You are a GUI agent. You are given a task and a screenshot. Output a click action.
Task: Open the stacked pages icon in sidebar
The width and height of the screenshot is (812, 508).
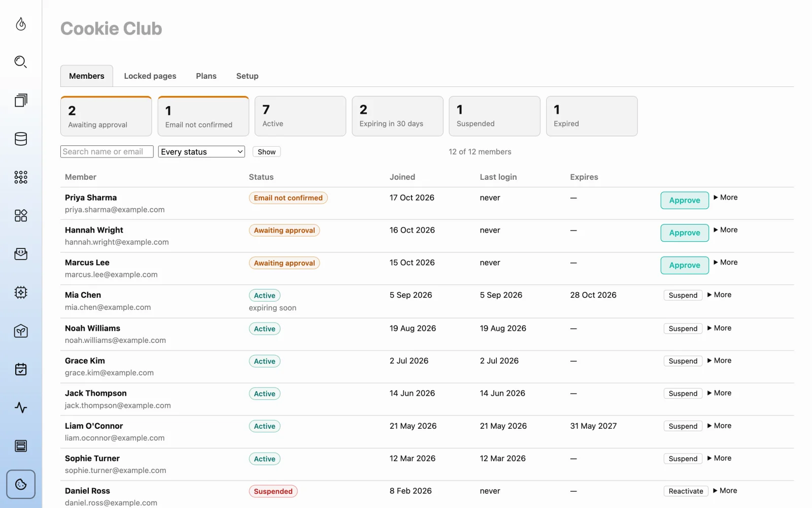pos(21,100)
